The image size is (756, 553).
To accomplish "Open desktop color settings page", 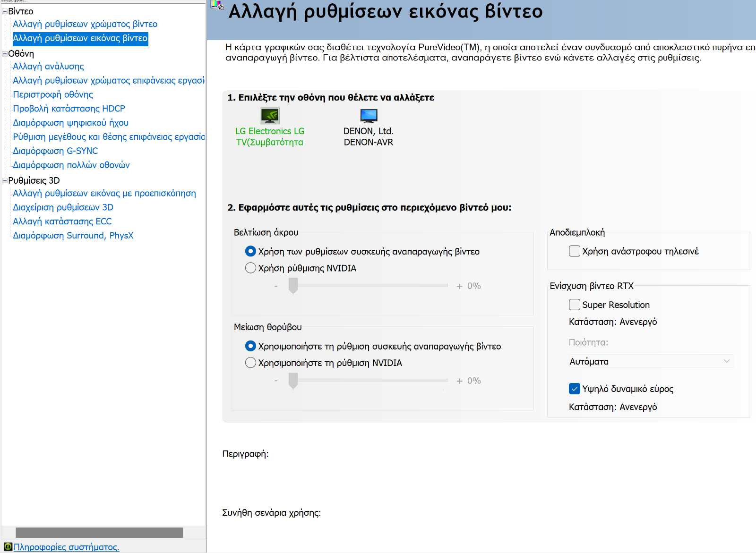I will [x=109, y=80].
